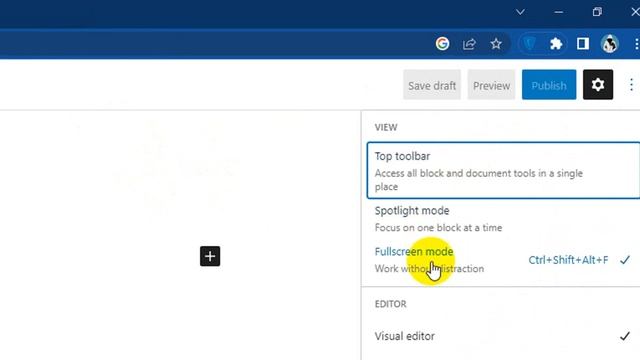
Task: Toggle the browser side panel
Action: [583, 44]
